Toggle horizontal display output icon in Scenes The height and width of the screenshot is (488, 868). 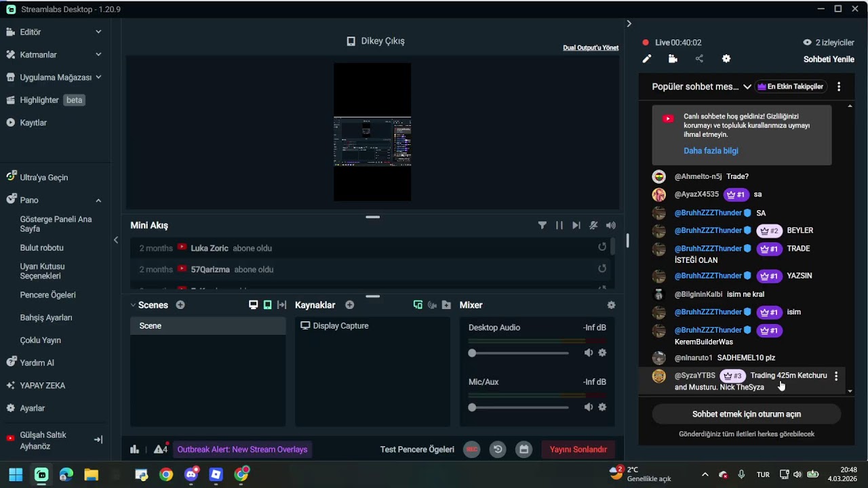click(254, 305)
